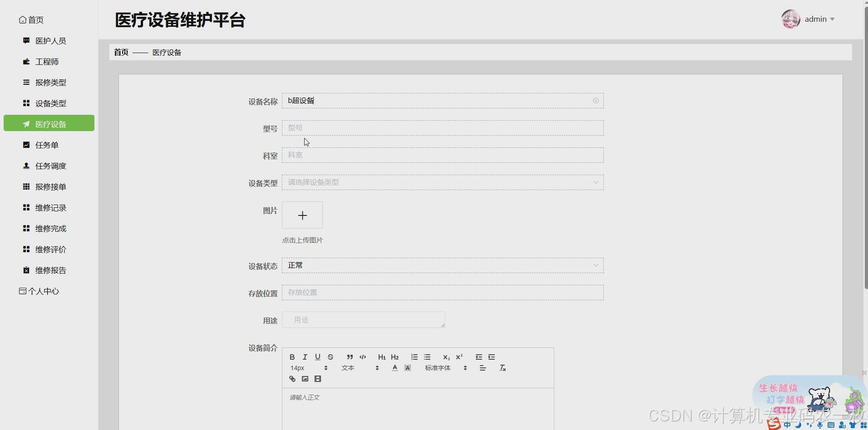This screenshot has width=868, height=430.
Task: Open Sogou skin shirt icon
Action: point(853,425)
